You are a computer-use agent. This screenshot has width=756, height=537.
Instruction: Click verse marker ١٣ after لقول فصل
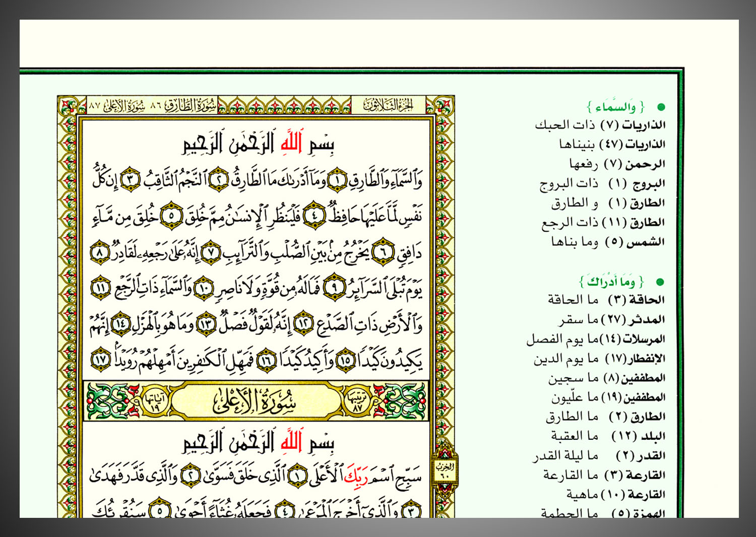[x=206, y=324]
